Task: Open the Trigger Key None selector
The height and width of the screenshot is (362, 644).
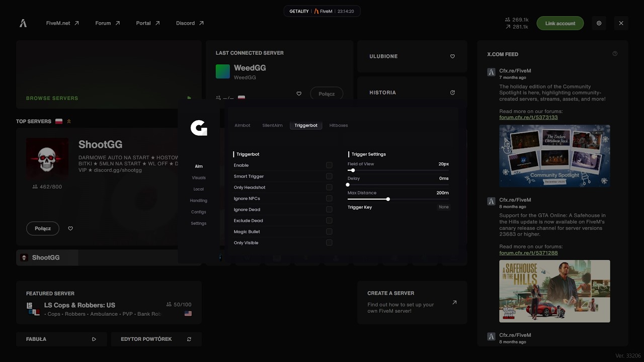Action: coord(443,207)
